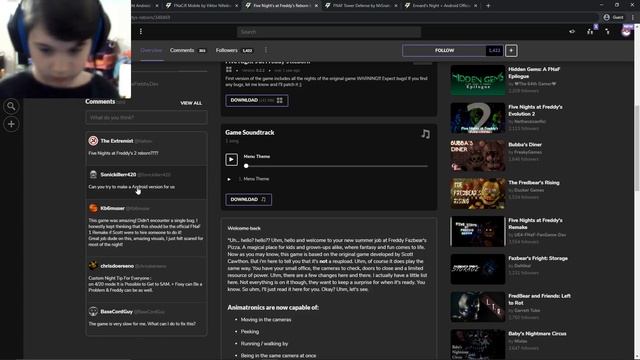
Task: Click the follower count badge next to FOLLOW
Action: 494,51
